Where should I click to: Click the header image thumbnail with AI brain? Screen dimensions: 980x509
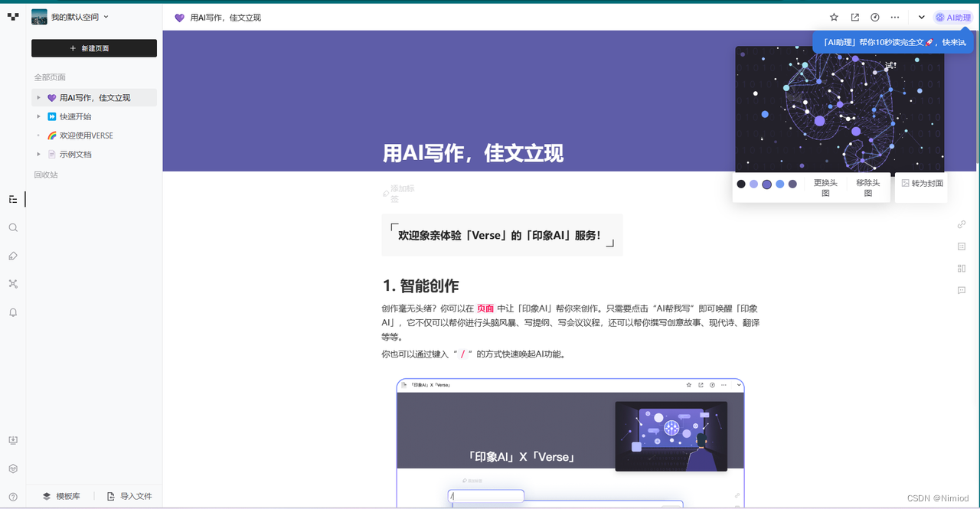tap(840, 109)
